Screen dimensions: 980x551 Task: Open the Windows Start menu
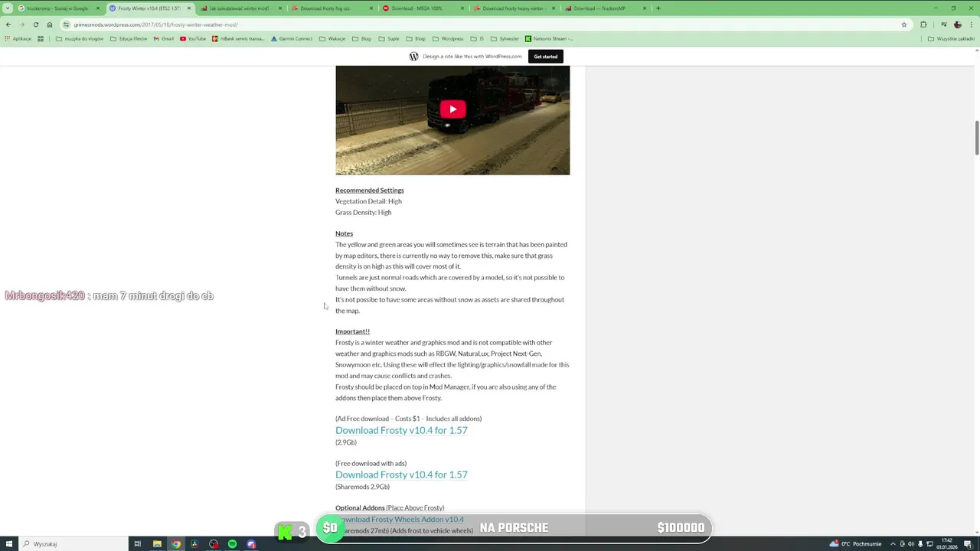[x=8, y=544]
